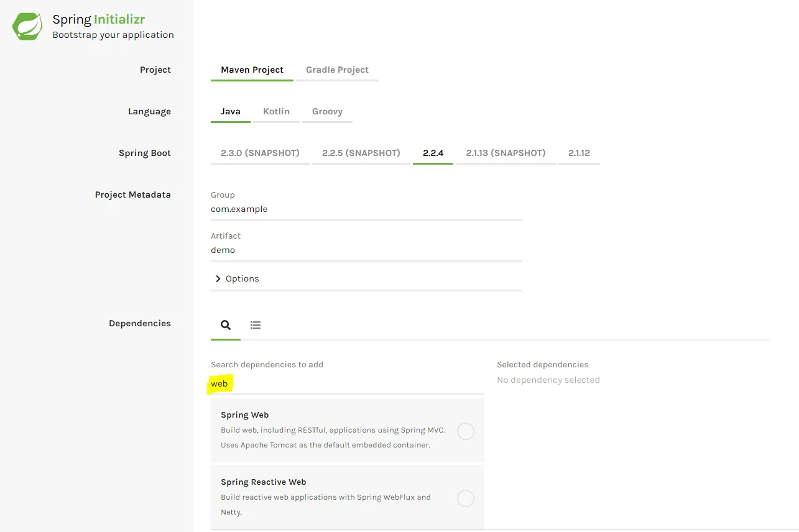This screenshot has width=799, height=532.
Task: Click the Project section label
Action: (155, 70)
